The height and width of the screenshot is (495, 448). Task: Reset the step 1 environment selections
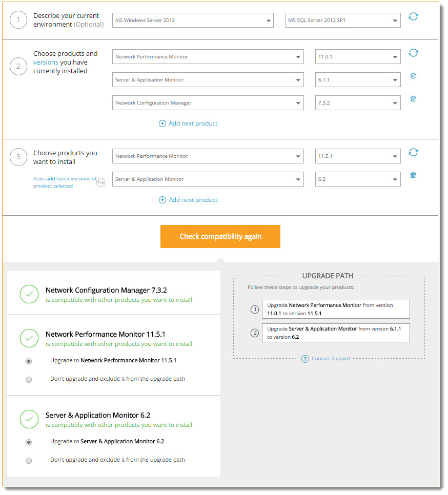(413, 16)
